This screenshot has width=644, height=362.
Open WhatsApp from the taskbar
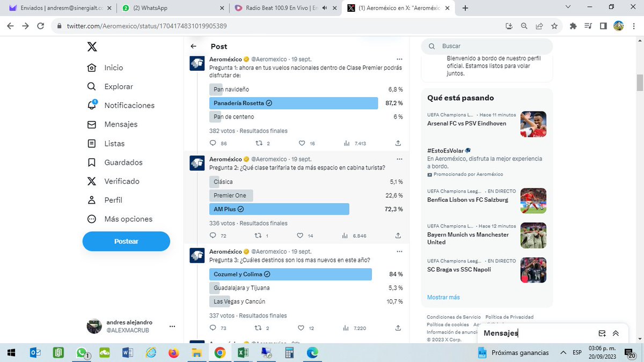[x=82, y=352]
